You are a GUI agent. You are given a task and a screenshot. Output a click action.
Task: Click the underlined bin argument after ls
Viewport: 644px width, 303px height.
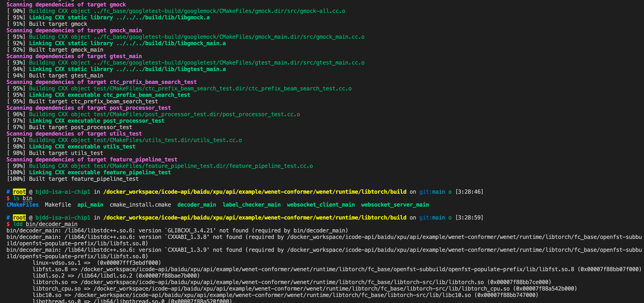(x=27, y=198)
